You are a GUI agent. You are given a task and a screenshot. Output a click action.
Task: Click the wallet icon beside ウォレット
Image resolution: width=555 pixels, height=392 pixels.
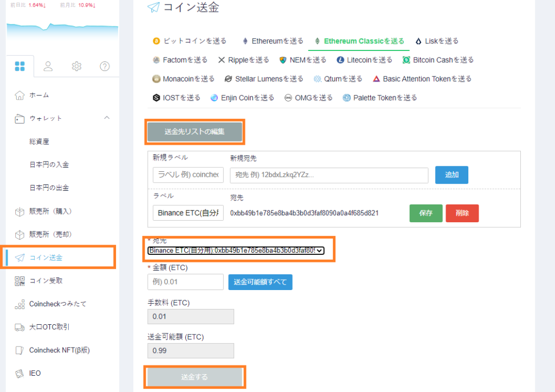[x=20, y=119]
